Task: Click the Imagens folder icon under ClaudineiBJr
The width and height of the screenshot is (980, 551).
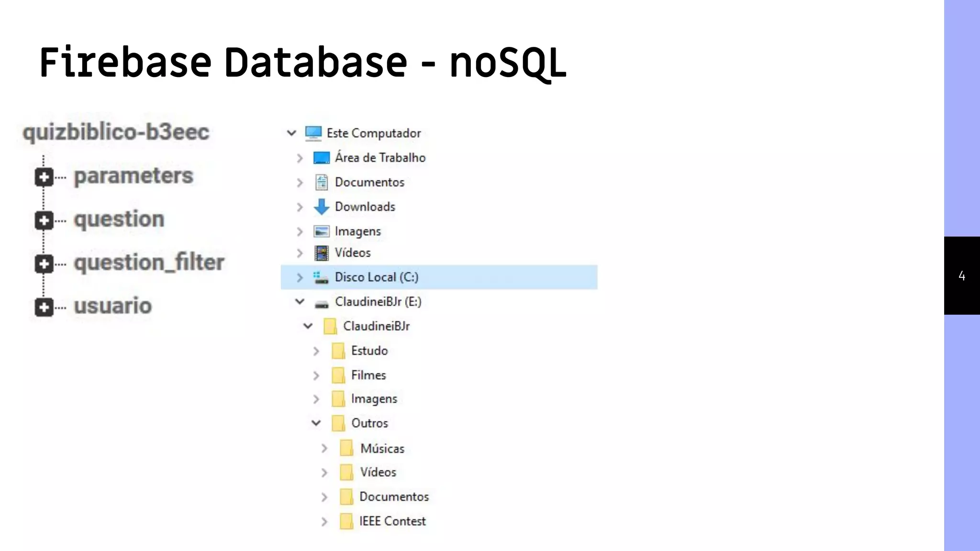Action: click(x=338, y=399)
